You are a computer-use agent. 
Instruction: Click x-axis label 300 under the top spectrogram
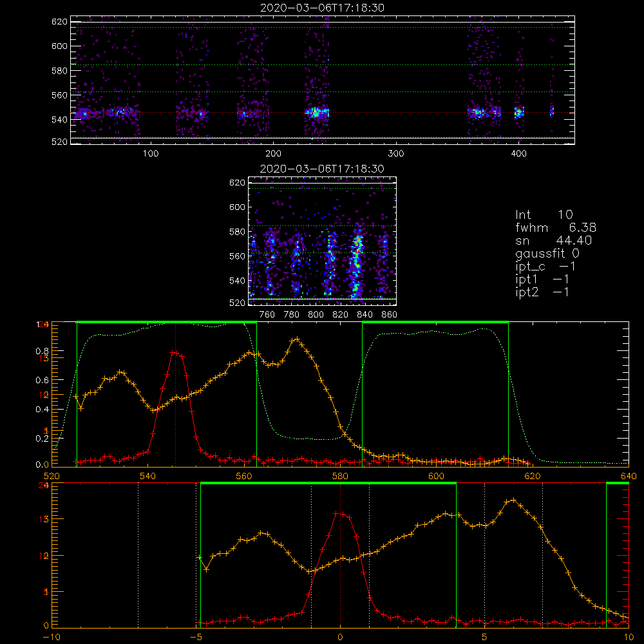click(x=396, y=154)
